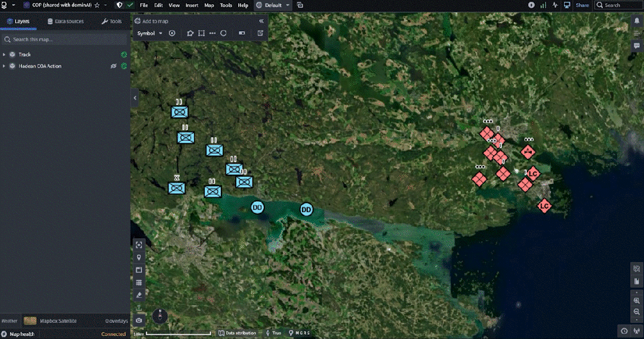Click the shield security icon
The height and width of the screenshot is (339, 644).
click(x=119, y=5)
